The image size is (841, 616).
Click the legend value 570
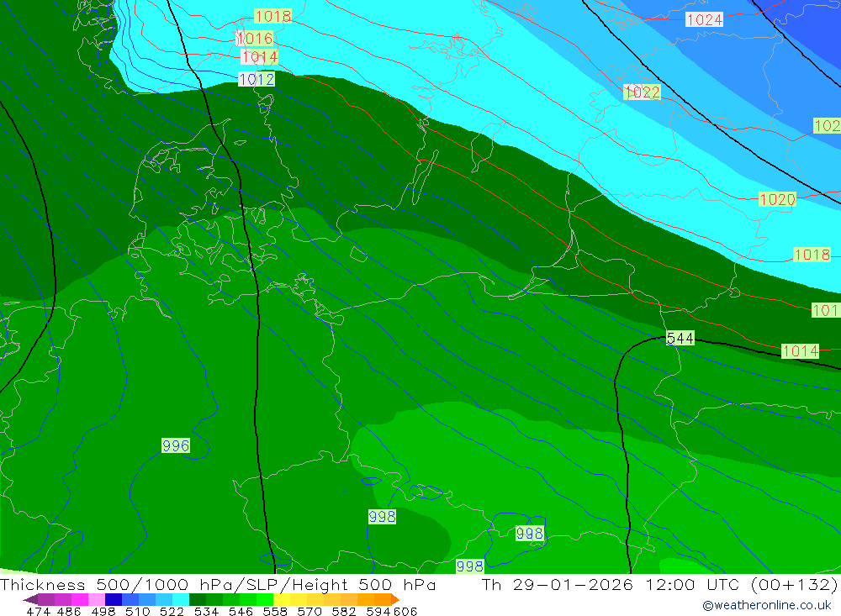pyautogui.click(x=309, y=611)
